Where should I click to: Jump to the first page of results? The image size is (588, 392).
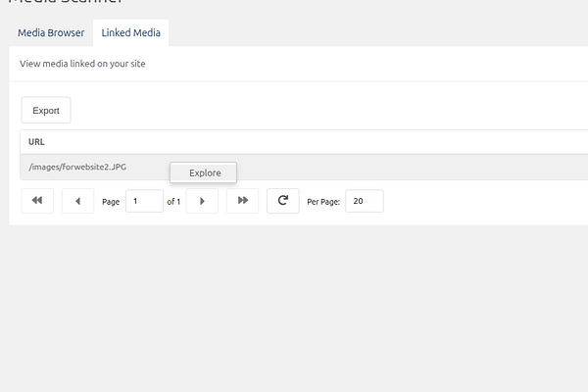click(x=37, y=201)
